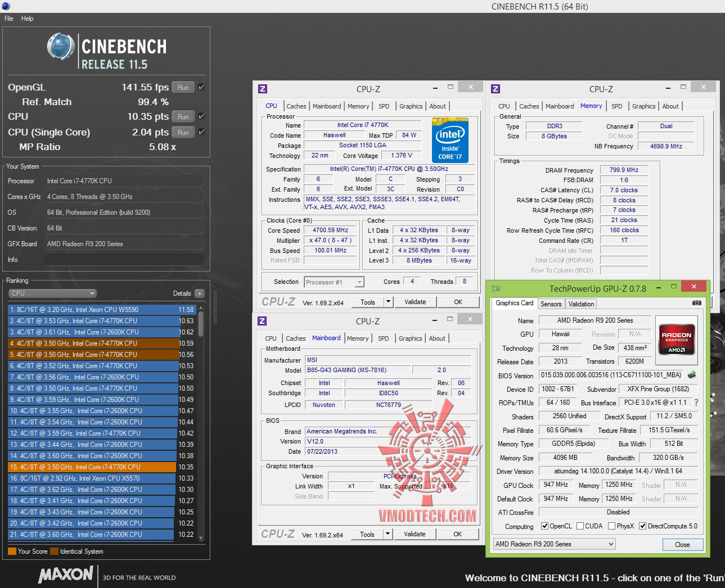Viewport: 725px width, 588px height.
Task: Switch to CPU tab in CPU-Z Mainboard window
Action: pos(271,338)
